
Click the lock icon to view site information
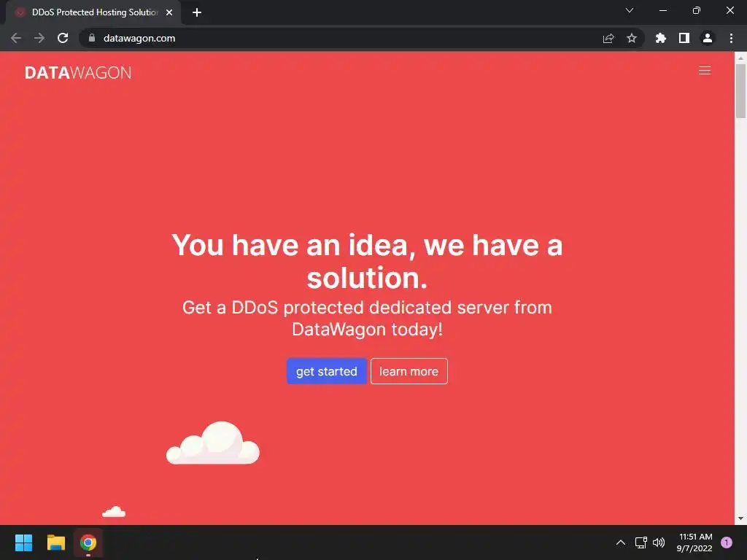coord(92,38)
